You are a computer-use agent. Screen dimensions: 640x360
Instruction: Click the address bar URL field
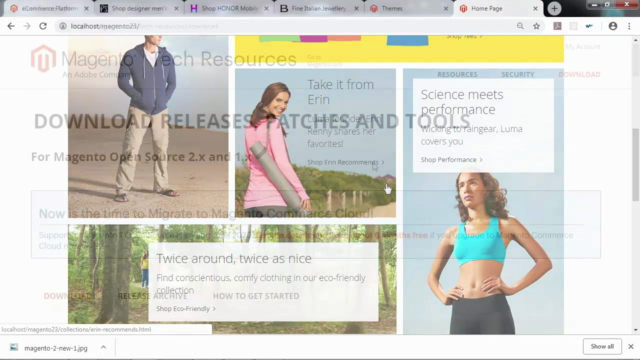point(286,26)
